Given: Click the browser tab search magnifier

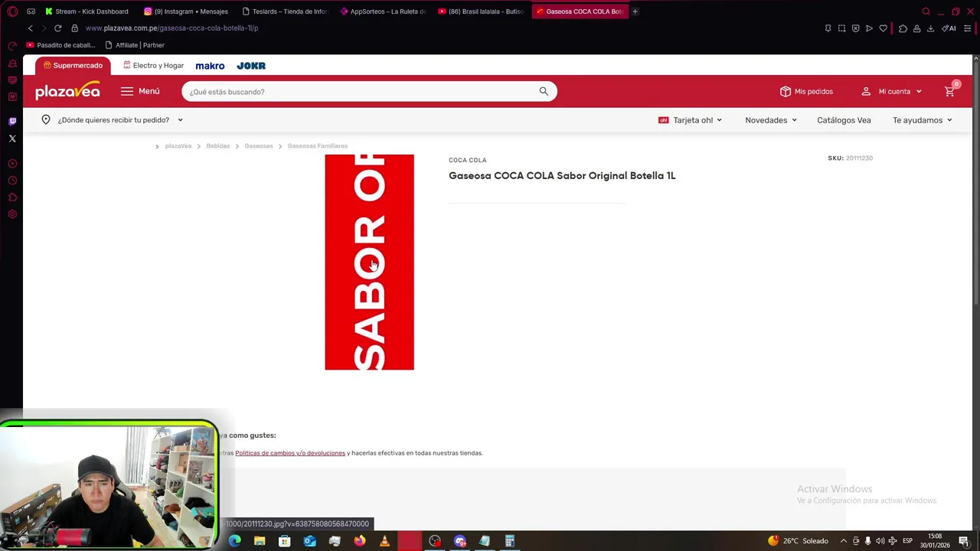Looking at the screenshot, I should tap(926, 11).
